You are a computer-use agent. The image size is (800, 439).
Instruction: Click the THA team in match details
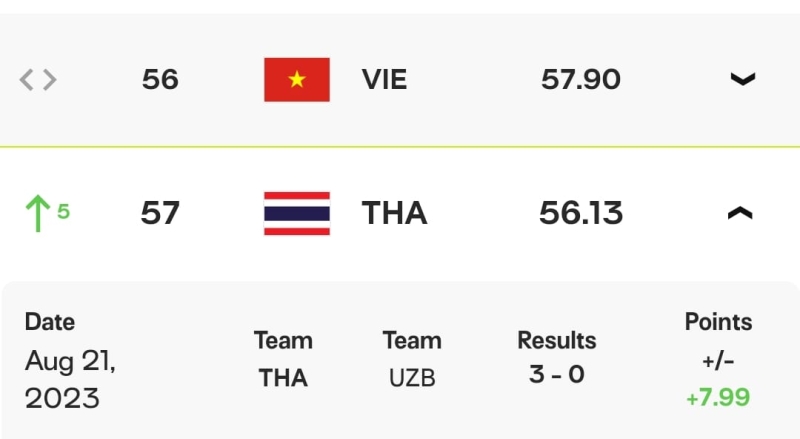283,378
